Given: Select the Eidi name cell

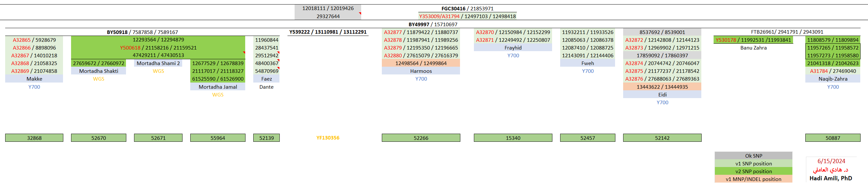Looking at the screenshot, I should (x=662, y=95).
